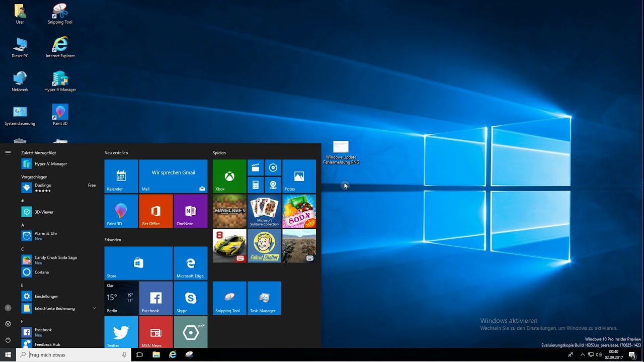Screen dimensions: 644x362
Task: Open Einstellungen from app list
Action: point(59,296)
